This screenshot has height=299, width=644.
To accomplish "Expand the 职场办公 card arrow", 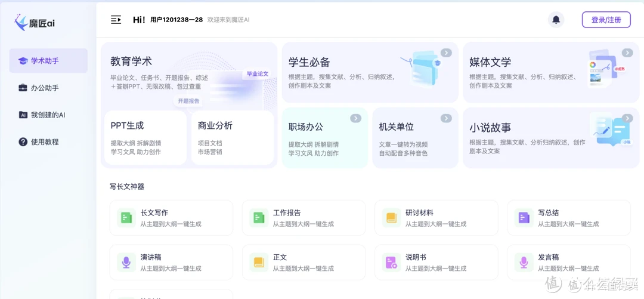I will pyautogui.click(x=355, y=118).
